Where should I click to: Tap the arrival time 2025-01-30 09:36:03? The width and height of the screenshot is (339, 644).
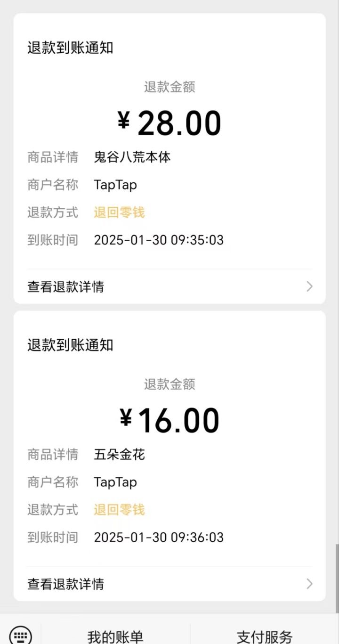point(159,538)
